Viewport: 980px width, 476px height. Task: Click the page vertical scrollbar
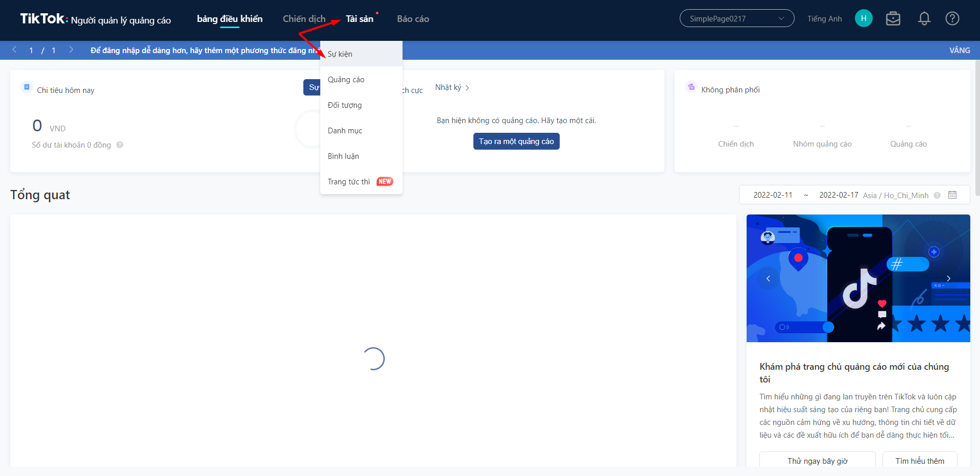point(977,128)
